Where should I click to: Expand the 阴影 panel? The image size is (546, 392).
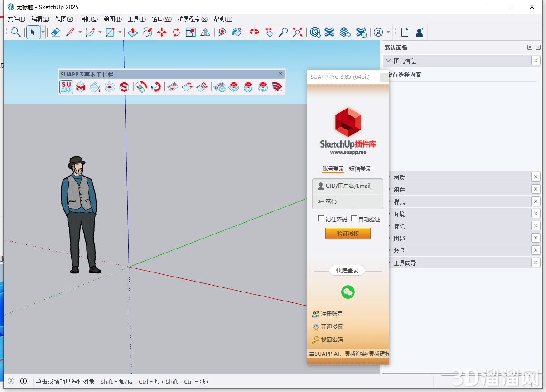tap(399, 239)
